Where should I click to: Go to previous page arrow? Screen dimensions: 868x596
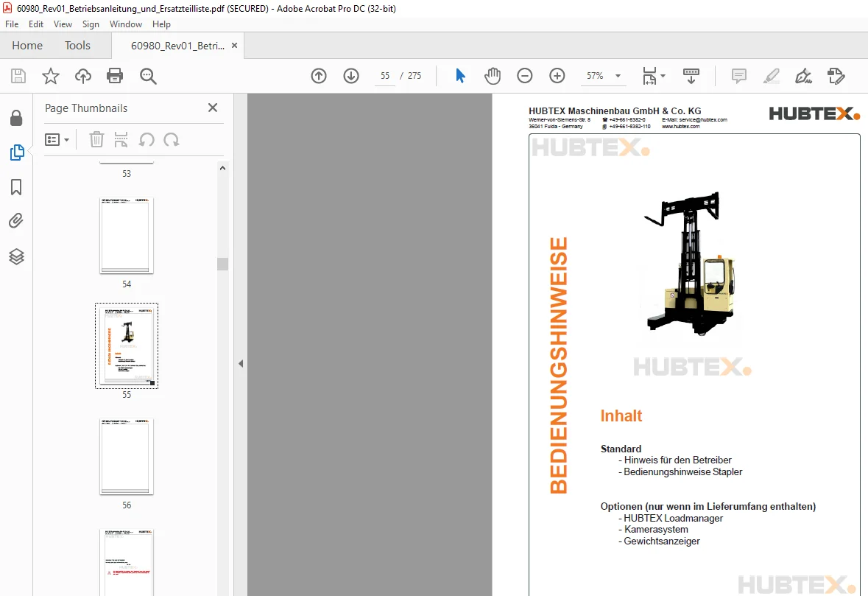tap(319, 76)
